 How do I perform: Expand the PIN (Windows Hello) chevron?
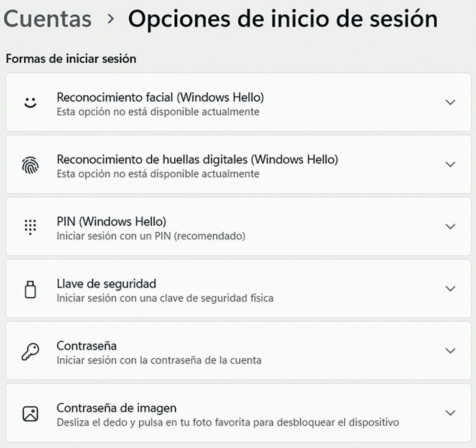450,227
